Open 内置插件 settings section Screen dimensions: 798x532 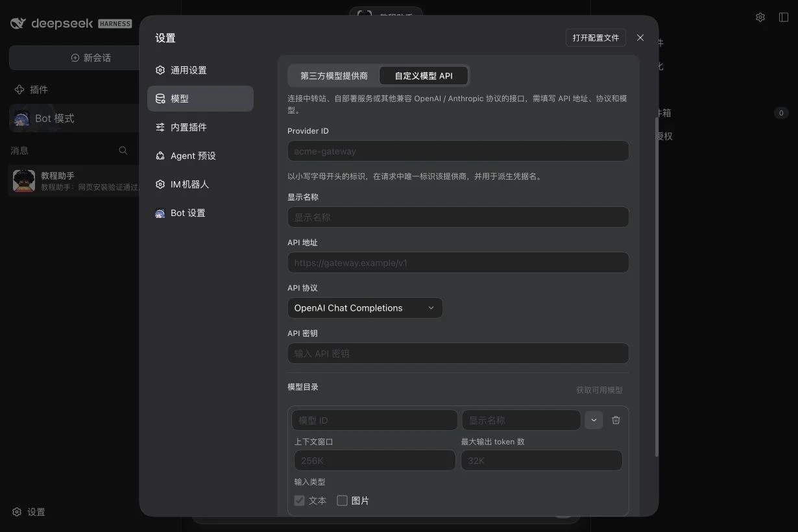coord(200,127)
